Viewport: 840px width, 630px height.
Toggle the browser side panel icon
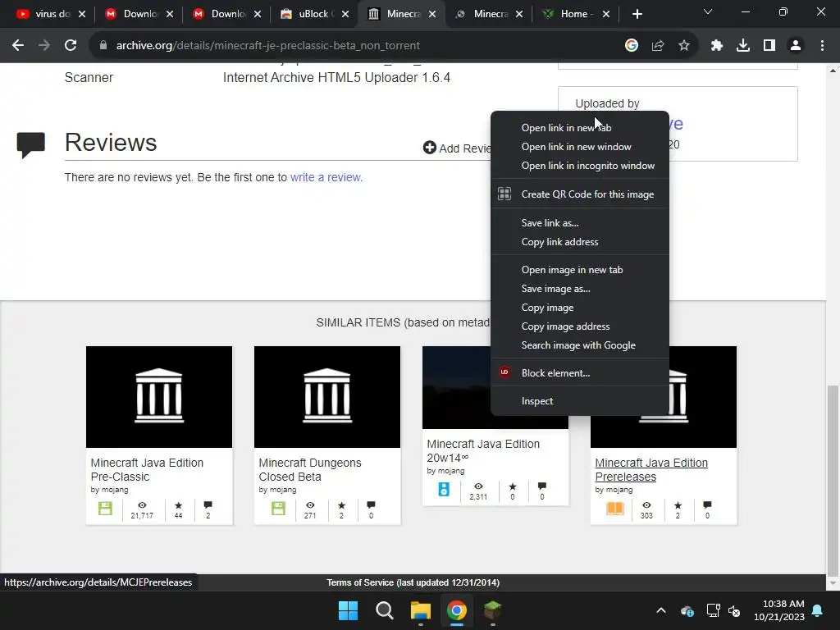pos(769,46)
